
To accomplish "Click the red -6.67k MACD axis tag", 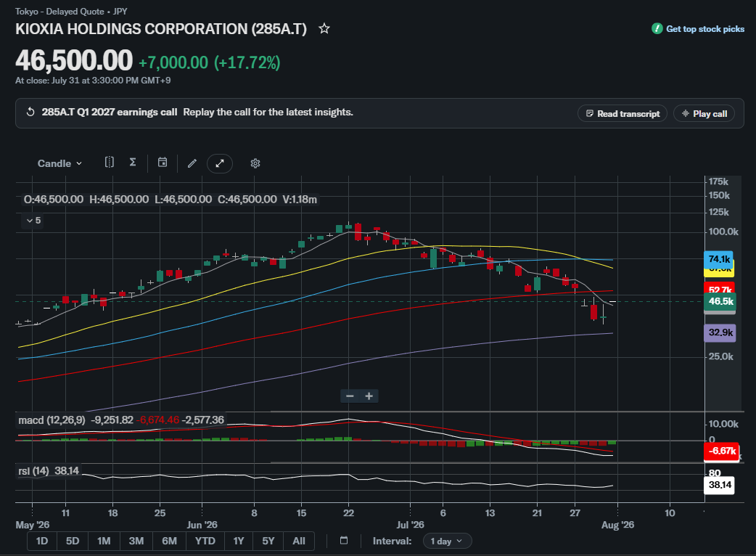I will pyautogui.click(x=722, y=451).
